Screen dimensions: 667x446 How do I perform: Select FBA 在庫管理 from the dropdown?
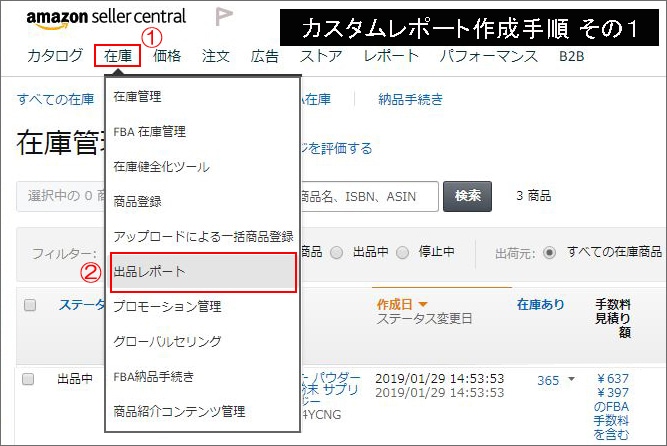click(150, 132)
